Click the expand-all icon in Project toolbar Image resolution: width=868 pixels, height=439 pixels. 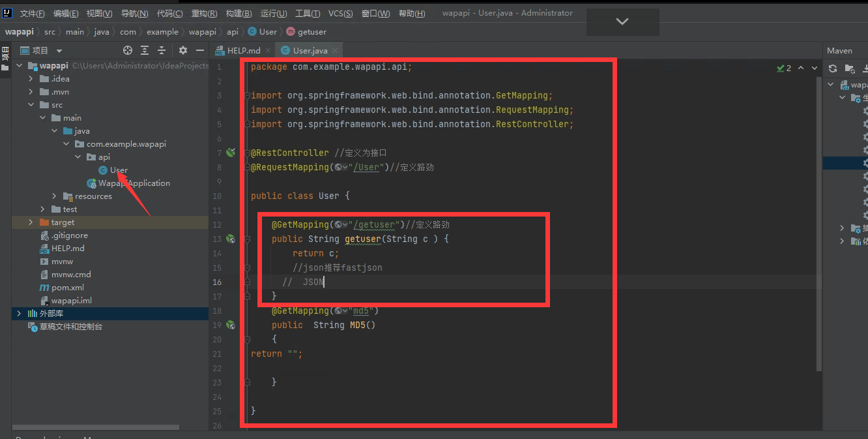tap(145, 50)
